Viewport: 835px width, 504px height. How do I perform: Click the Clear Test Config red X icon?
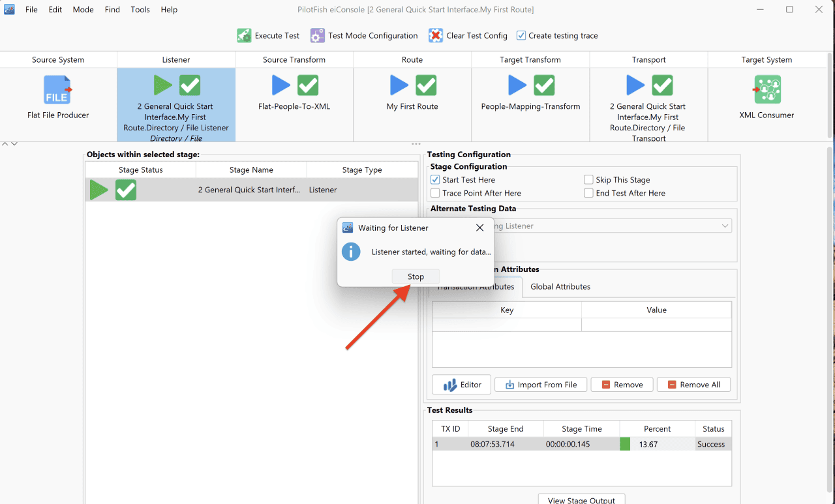pyautogui.click(x=436, y=36)
